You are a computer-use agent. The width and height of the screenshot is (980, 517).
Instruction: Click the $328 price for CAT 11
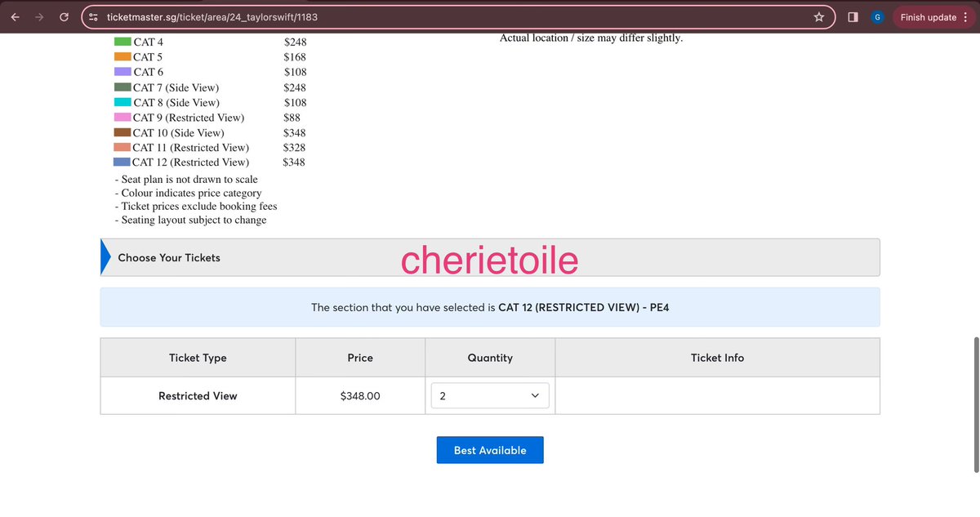tap(295, 147)
